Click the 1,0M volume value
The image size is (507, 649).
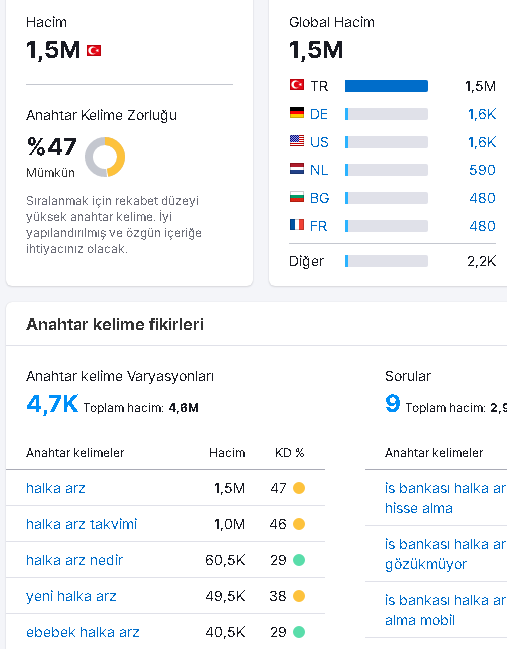point(230,524)
